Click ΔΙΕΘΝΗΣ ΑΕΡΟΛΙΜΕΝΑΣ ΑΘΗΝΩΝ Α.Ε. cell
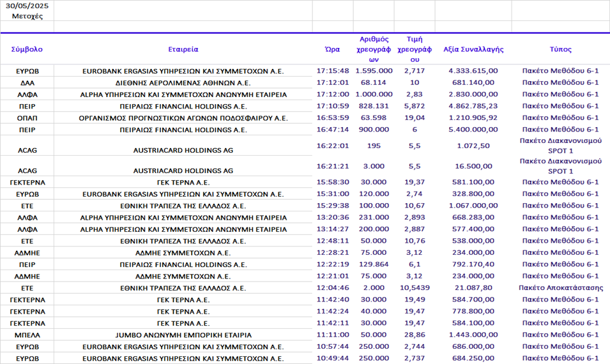This screenshot has width=610, height=364. coord(183,83)
